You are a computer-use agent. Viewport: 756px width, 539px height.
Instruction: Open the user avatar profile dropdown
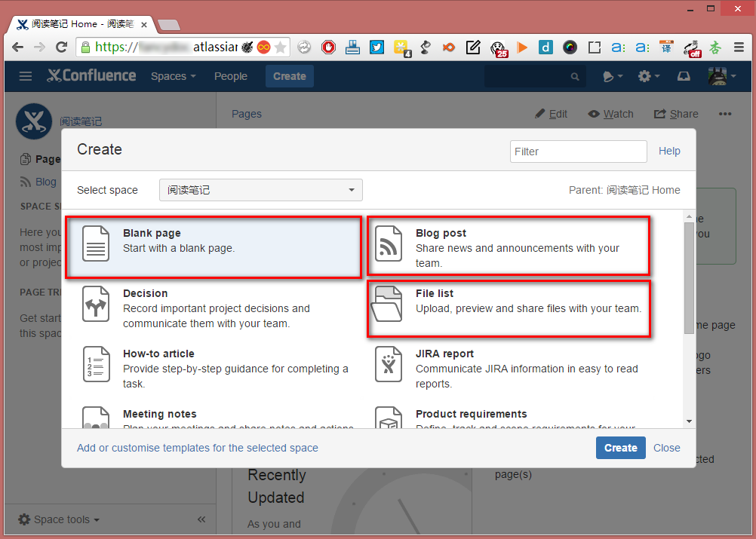[x=722, y=76]
